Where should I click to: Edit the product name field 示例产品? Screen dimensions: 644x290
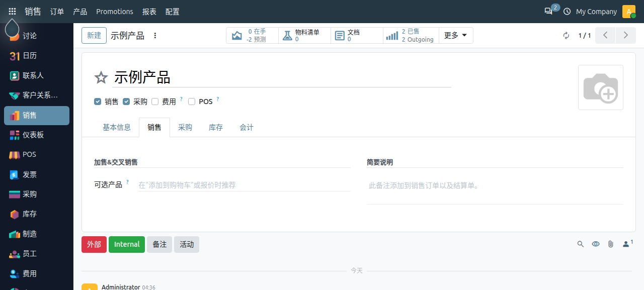click(x=282, y=77)
